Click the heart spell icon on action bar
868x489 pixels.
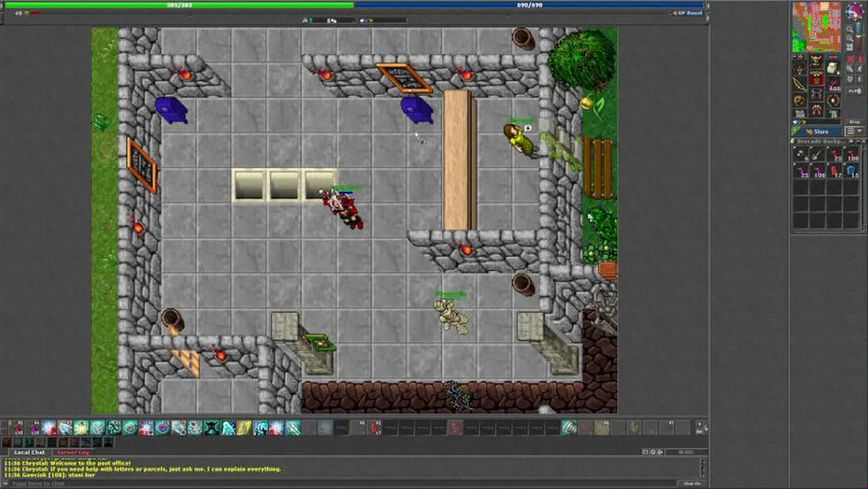tap(162, 428)
